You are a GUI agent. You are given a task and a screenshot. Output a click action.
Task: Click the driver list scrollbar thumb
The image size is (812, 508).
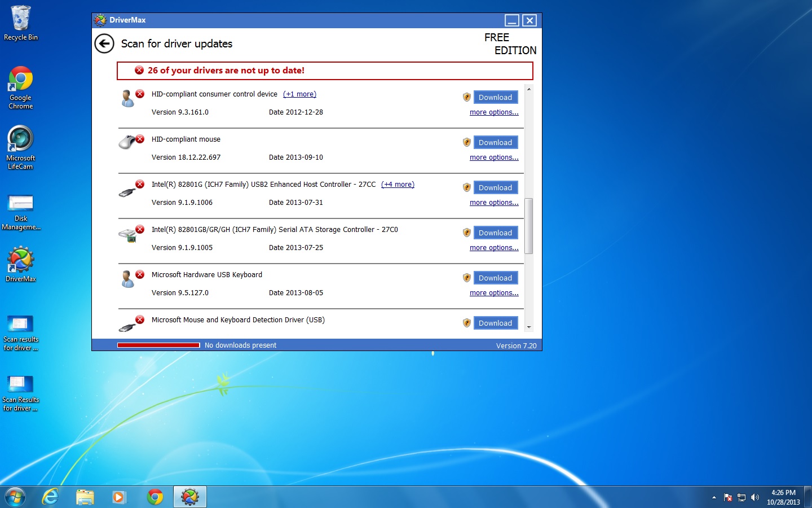click(529, 226)
